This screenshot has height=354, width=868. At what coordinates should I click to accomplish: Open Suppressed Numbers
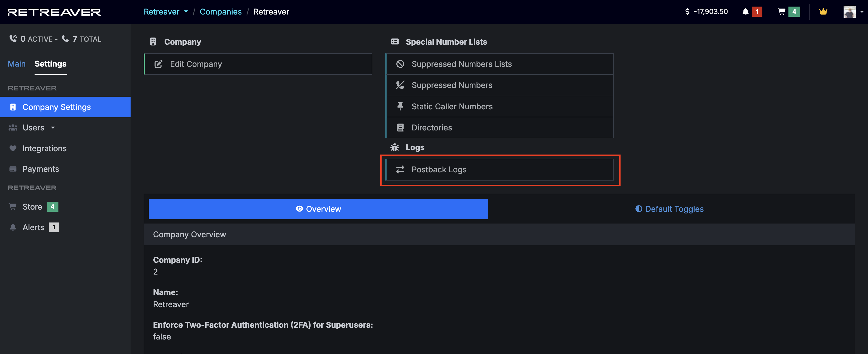[x=499, y=85]
